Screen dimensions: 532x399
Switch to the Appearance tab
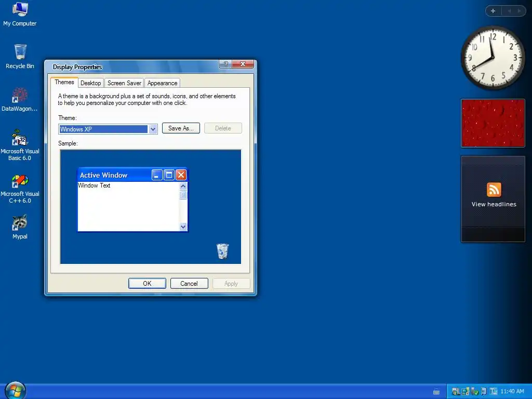tap(162, 83)
